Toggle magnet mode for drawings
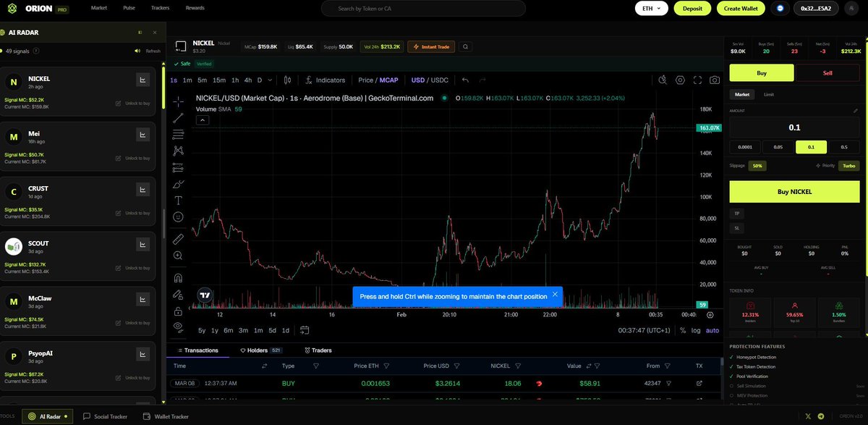 tap(178, 277)
